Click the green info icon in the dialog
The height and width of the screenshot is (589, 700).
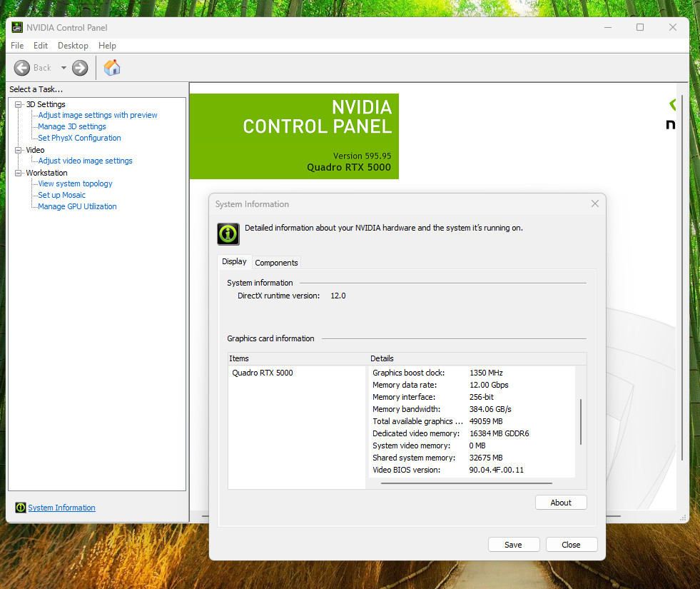tap(228, 234)
